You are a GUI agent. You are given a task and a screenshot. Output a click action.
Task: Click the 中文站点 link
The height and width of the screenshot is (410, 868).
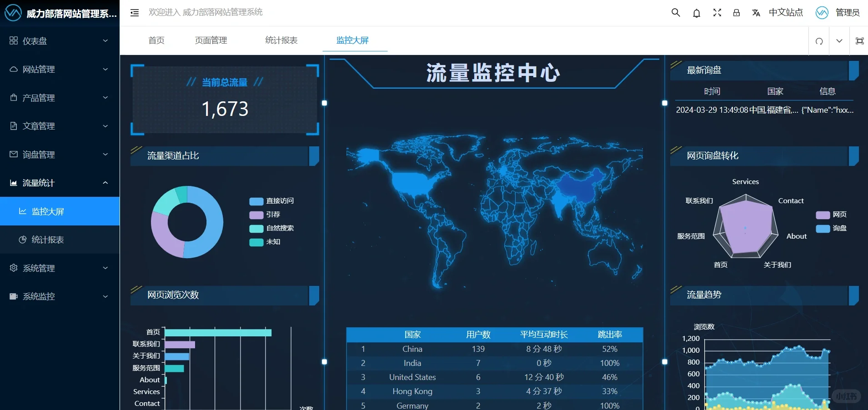click(786, 12)
